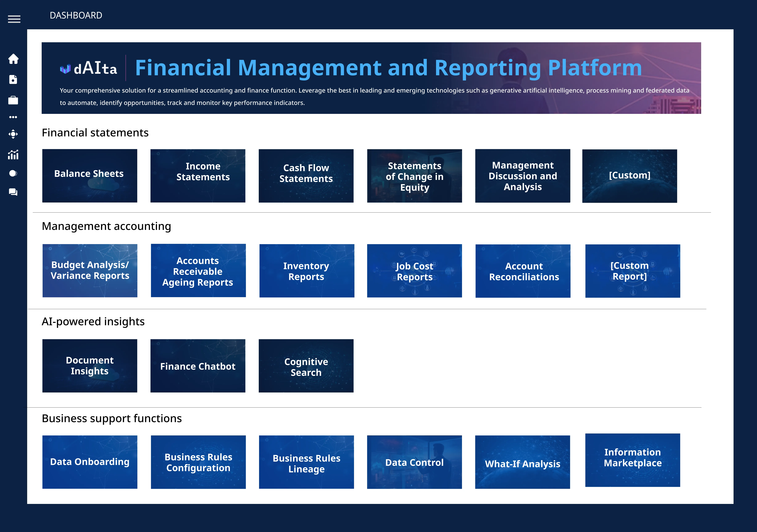Click the DASHBOARD header title
The image size is (757, 532).
76,15
